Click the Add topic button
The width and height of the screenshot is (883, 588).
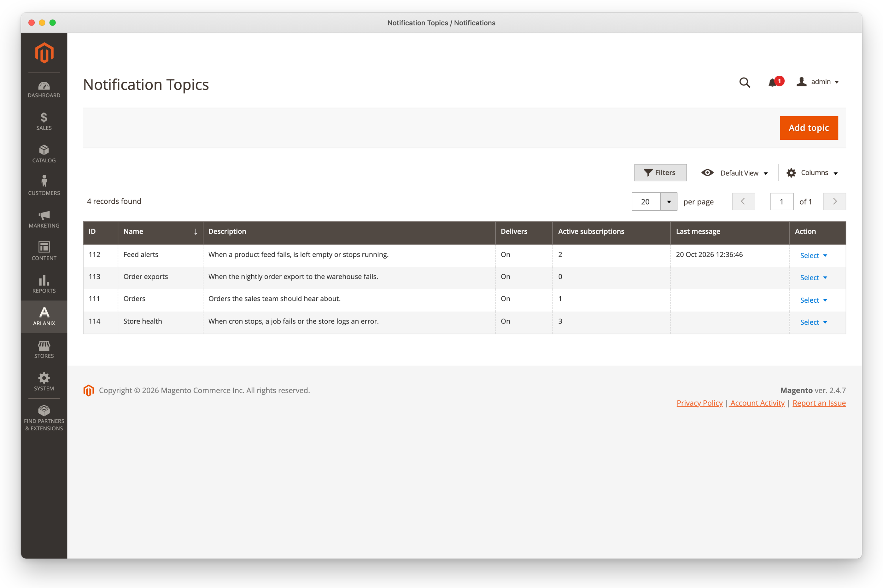pos(809,128)
